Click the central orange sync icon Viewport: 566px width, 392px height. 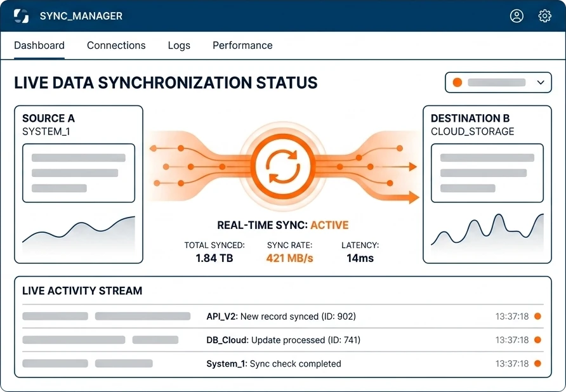click(x=283, y=166)
